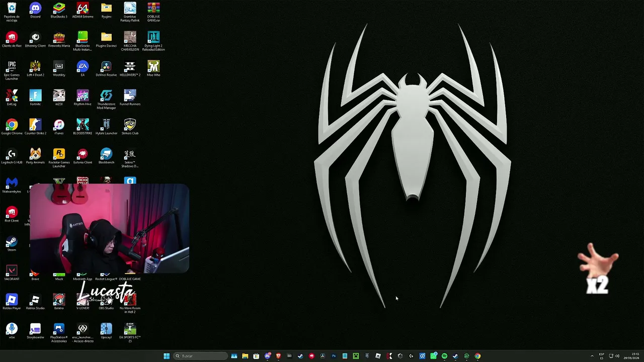The width and height of the screenshot is (644, 362).
Task: Select the Upscayl desktop shortcut
Action: point(106,331)
